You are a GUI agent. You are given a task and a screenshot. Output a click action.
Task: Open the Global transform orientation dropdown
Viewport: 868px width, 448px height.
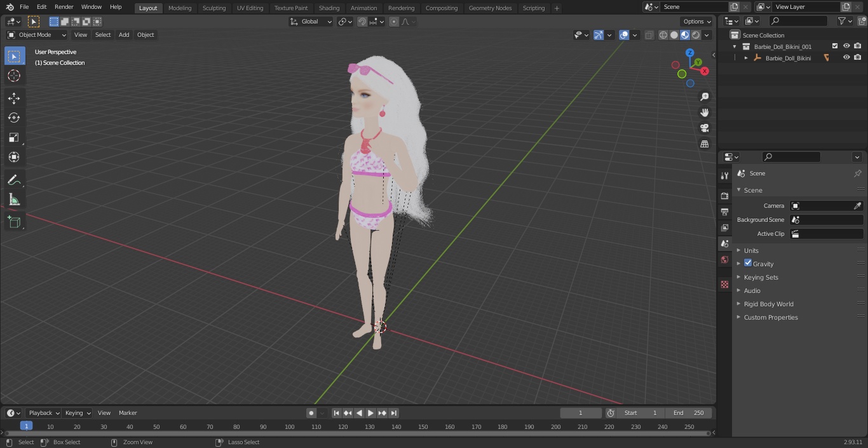coord(311,22)
